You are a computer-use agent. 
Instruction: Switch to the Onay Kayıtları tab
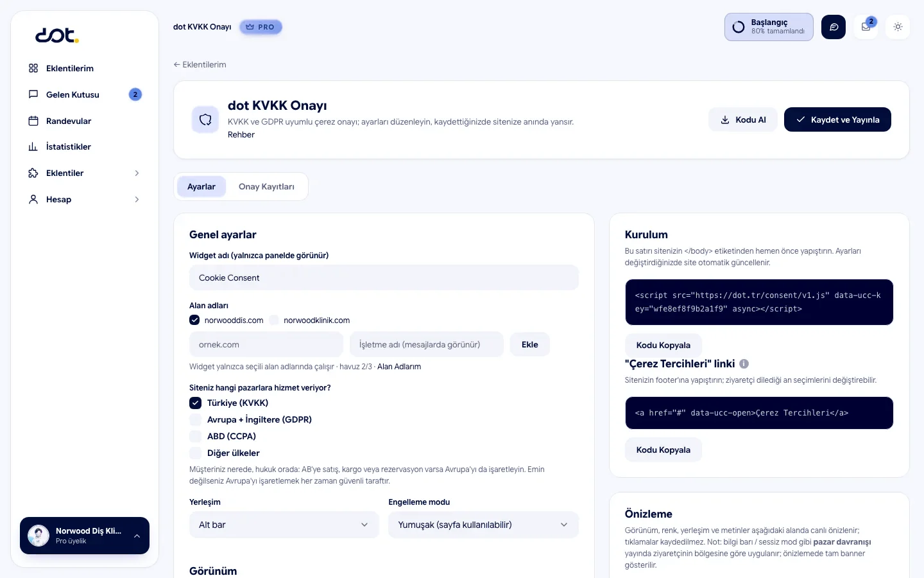coord(266,186)
